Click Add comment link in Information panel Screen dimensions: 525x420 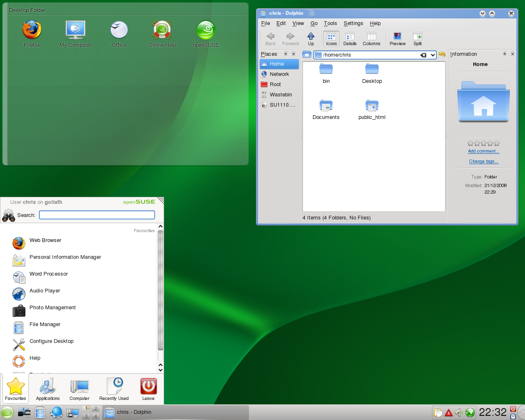(x=484, y=151)
